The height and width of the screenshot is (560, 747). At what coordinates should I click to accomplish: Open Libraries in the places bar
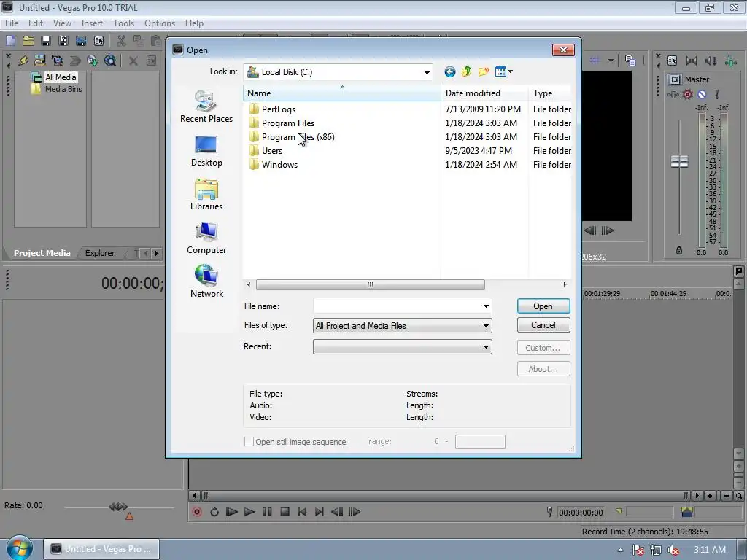pyautogui.click(x=206, y=195)
